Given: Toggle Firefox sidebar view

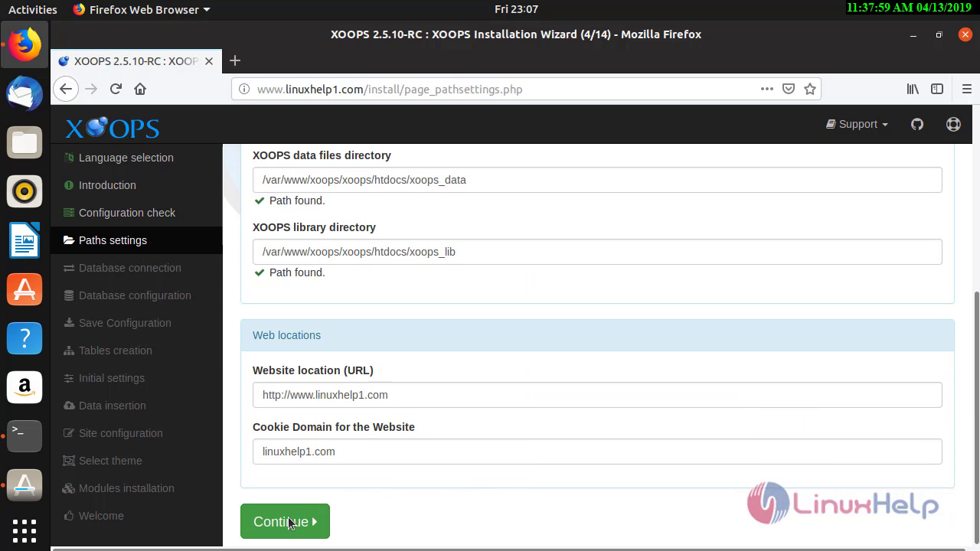Looking at the screenshot, I should [937, 89].
